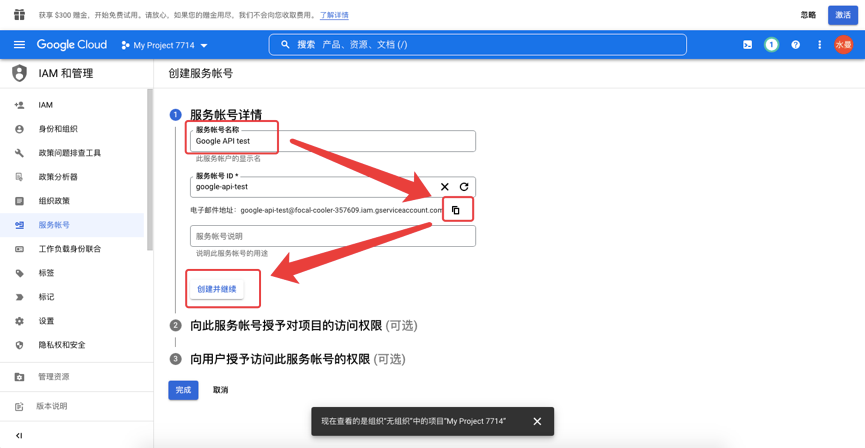Open My Project 7714 project selector
The image size is (865, 448).
pos(164,45)
